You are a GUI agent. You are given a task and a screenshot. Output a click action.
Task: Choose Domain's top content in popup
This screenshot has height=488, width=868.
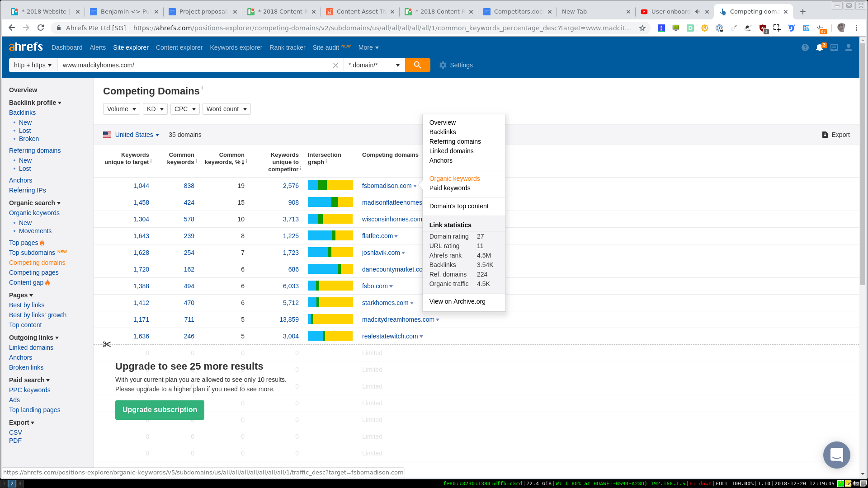[x=458, y=206]
